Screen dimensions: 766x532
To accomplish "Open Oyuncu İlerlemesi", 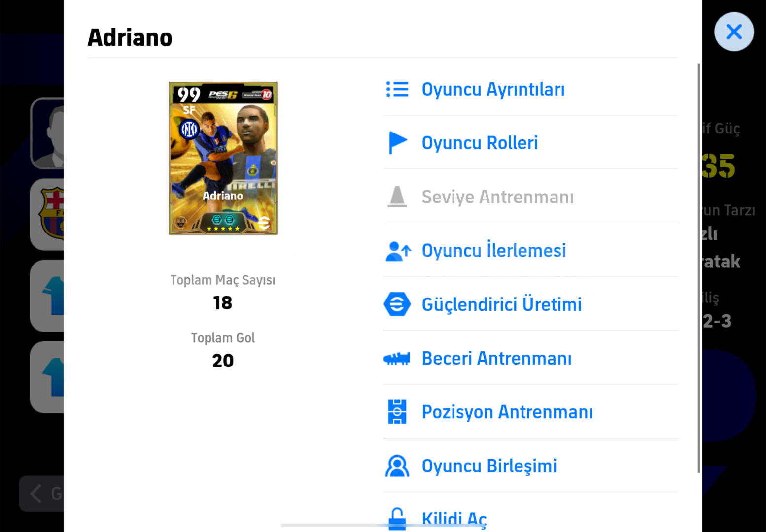I will pos(530,250).
